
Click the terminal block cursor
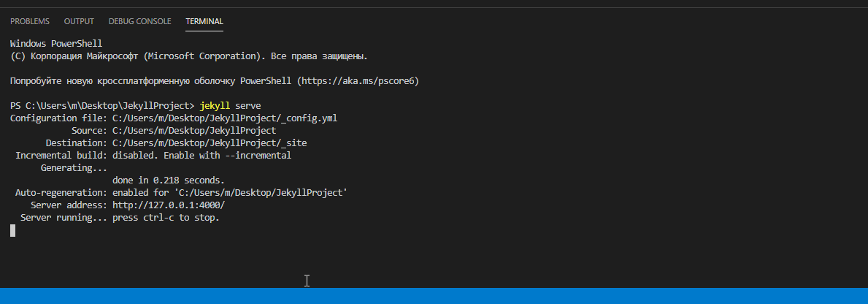(12, 231)
